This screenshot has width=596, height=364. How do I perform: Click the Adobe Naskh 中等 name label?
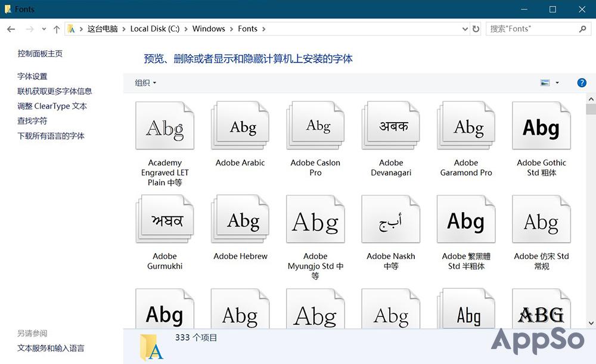[391, 261]
